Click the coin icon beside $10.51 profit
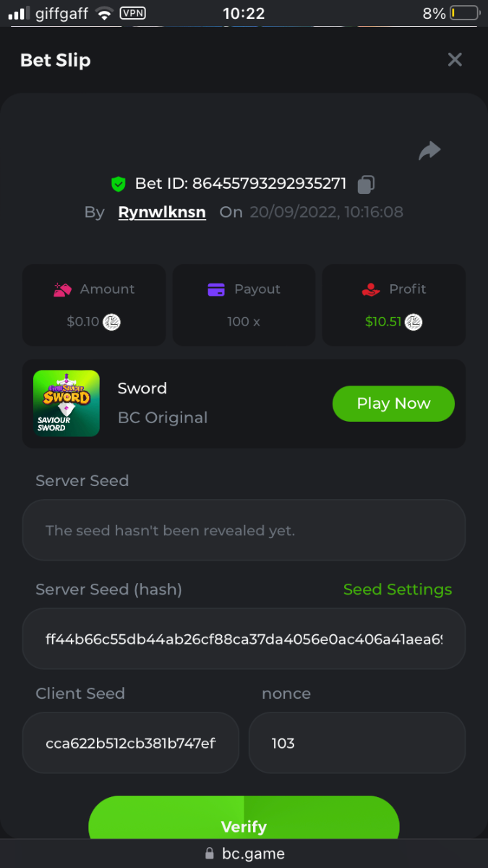 414,322
